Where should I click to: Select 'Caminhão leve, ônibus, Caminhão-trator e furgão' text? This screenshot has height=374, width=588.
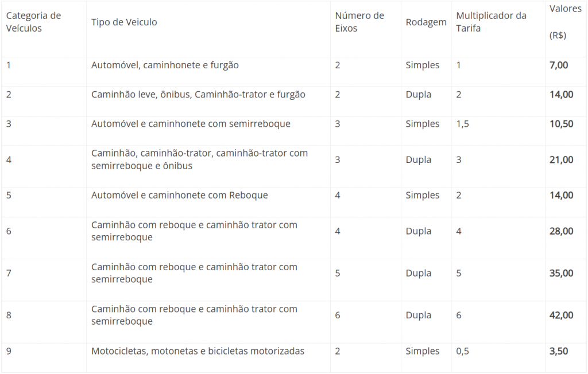(x=198, y=95)
